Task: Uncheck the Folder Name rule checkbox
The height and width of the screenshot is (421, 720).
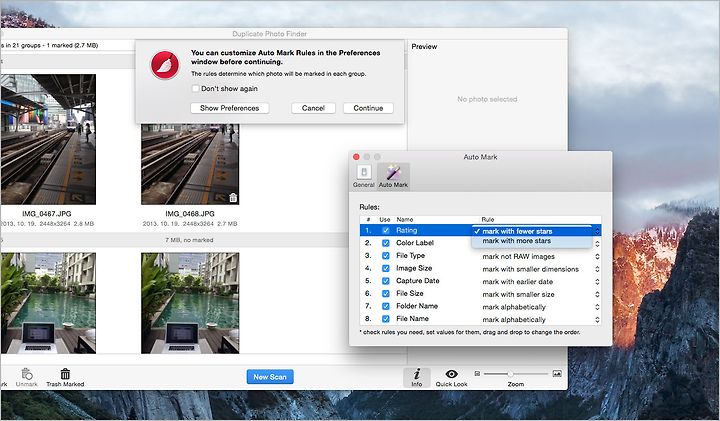Action: (386, 306)
